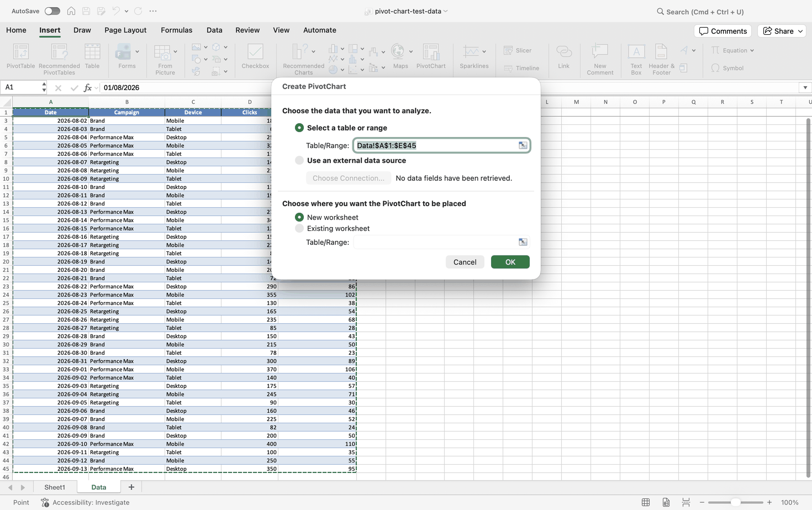Image resolution: width=812 pixels, height=510 pixels.
Task: Switch to the Draw ribbon tab
Action: 82,30
